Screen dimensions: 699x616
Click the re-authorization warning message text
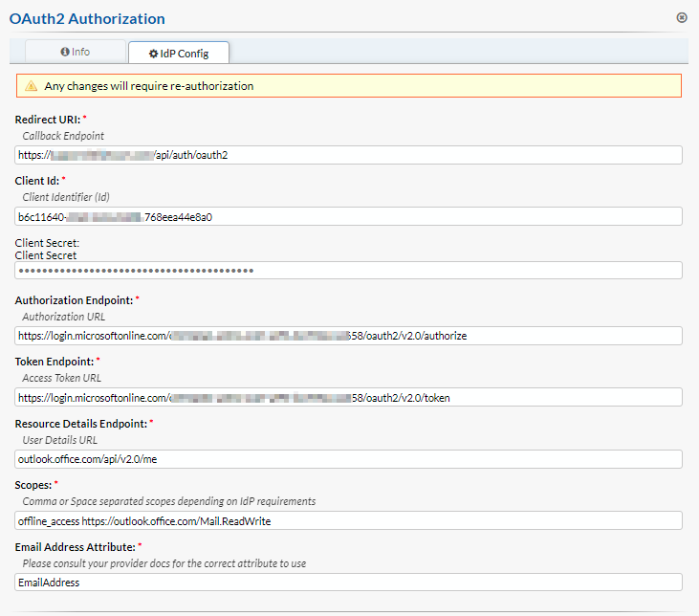[149, 86]
